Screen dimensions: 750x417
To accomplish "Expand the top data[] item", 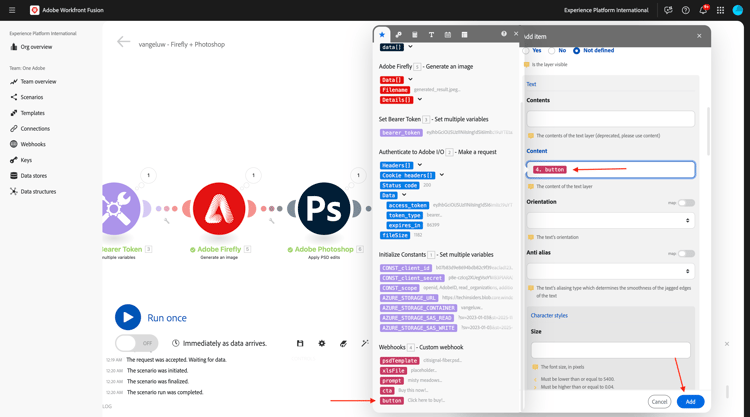I will pos(410,47).
